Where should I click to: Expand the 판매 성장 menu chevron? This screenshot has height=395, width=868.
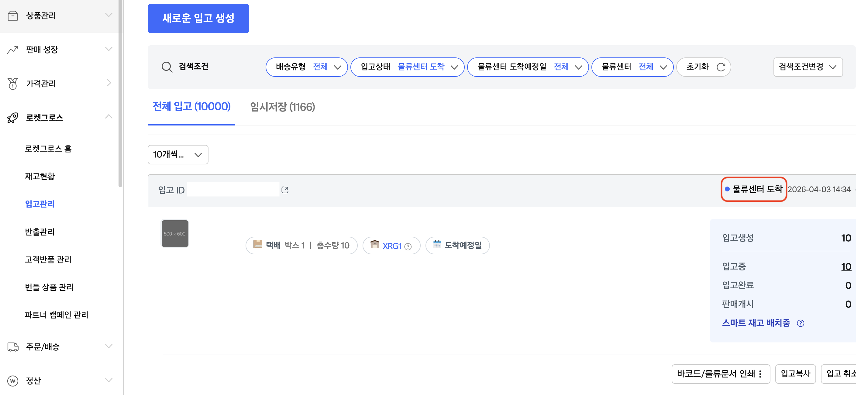click(108, 49)
